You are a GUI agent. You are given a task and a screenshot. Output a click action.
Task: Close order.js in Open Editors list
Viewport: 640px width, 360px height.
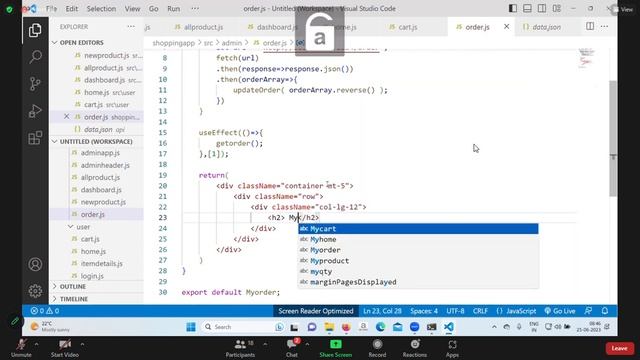(67, 117)
